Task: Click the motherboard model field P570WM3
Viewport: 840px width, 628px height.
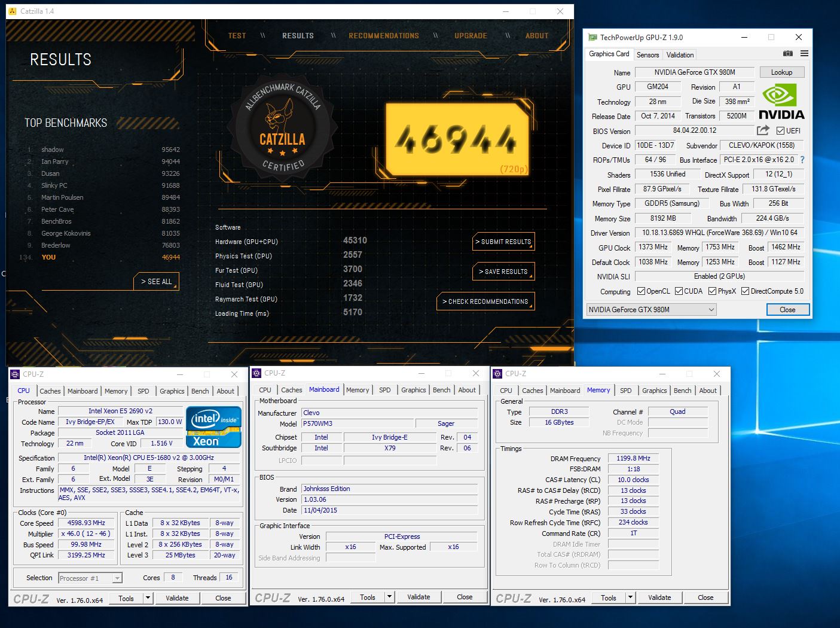Action: pyautogui.click(x=356, y=423)
